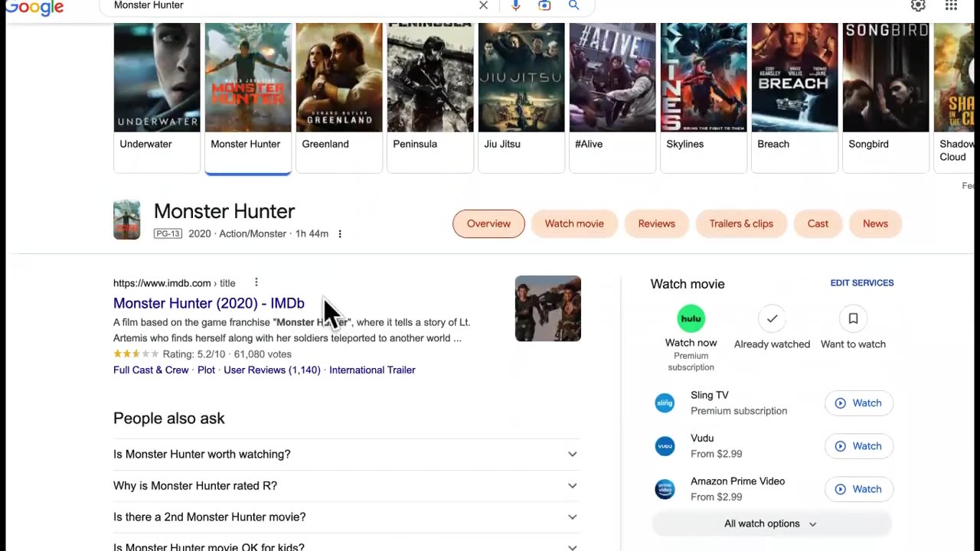Screen dimensions: 980x551
Task: Switch to the Watch movie tab
Action: pyautogui.click(x=574, y=223)
